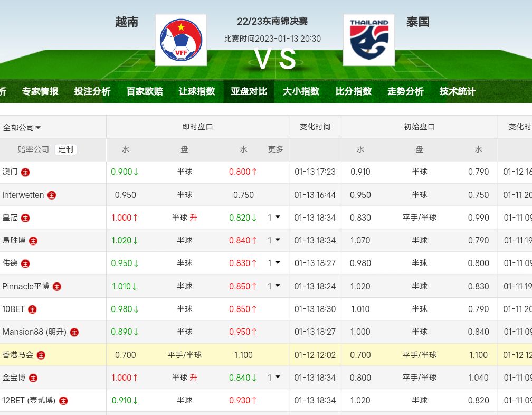
Task: Click the red 主 icon next to 12BET (壹贰博)
Action: coord(63,401)
